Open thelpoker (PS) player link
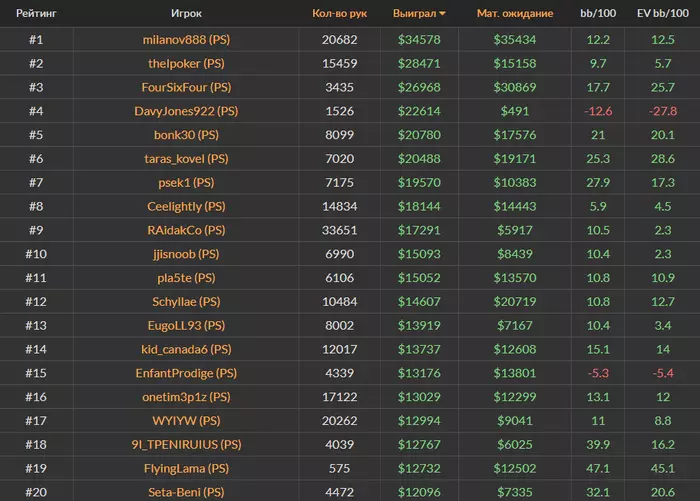The height and width of the screenshot is (501, 700). (x=186, y=63)
